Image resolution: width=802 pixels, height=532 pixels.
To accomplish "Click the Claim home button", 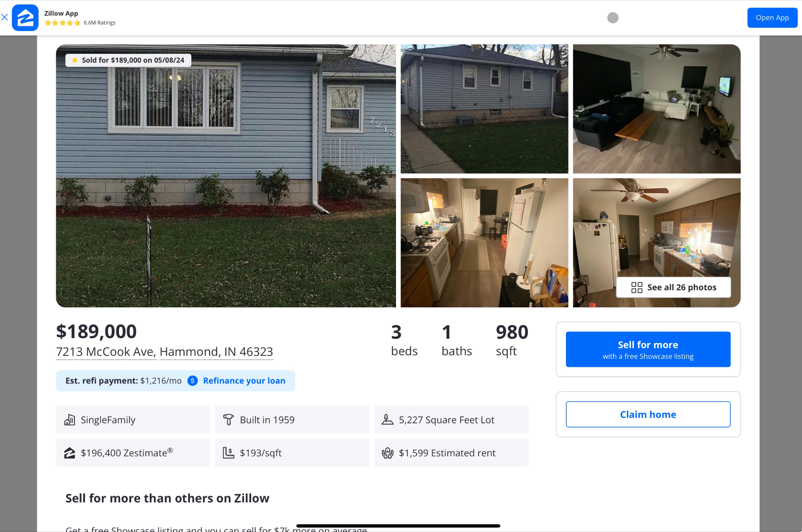I will (x=648, y=415).
